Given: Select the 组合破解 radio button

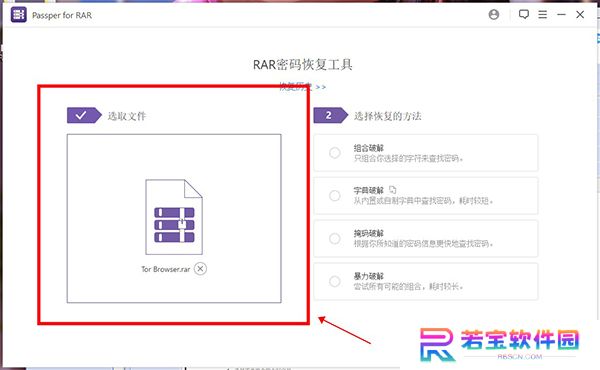Looking at the screenshot, I should point(334,153).
